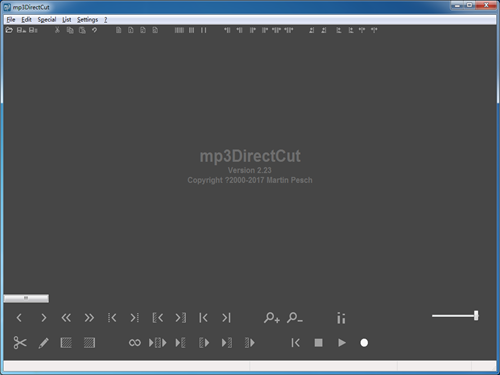
Task: Click the Stop square button
Action: click(318, 343)
